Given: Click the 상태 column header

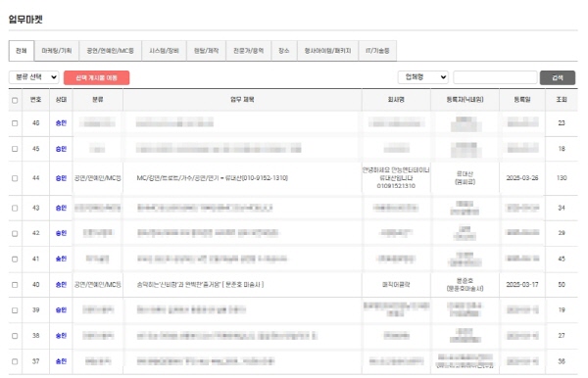Looking at the screenshot, I should click(61, 100).
